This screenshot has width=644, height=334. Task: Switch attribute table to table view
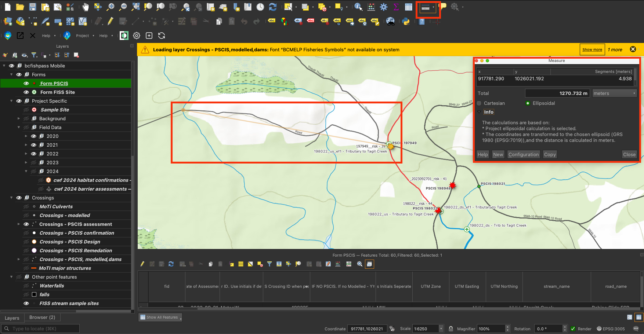click(x=639, y=317)
